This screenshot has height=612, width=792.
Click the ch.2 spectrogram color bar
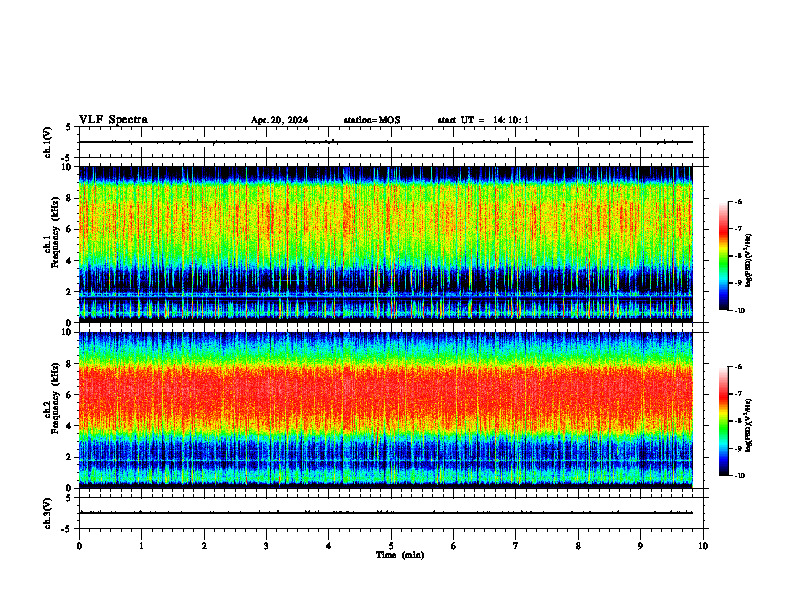(x=724, y=421)
